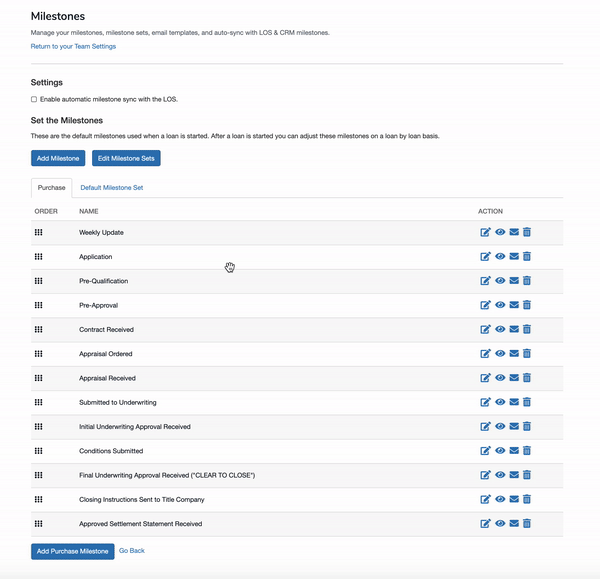The width and height of the screenshot is (600, 579).
Task: Switch to the Default Milestone Set tab
Action: click(x=112, y=188)
